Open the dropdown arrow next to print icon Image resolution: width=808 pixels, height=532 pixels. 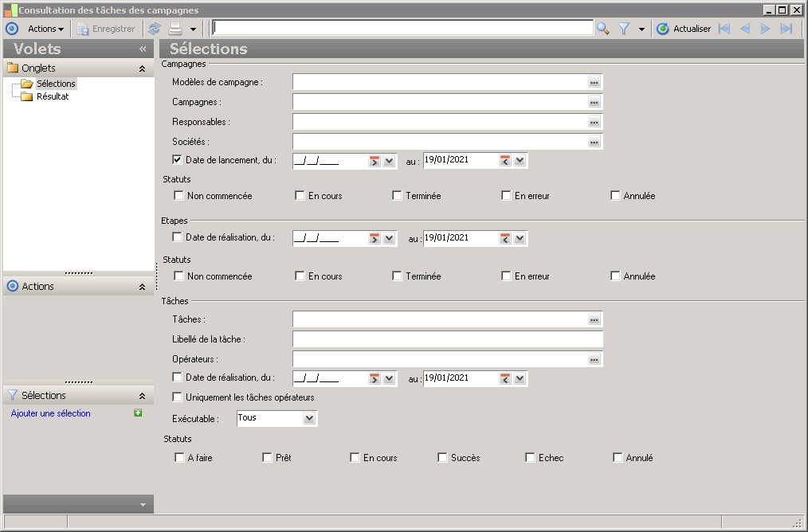tap(193, 29)
